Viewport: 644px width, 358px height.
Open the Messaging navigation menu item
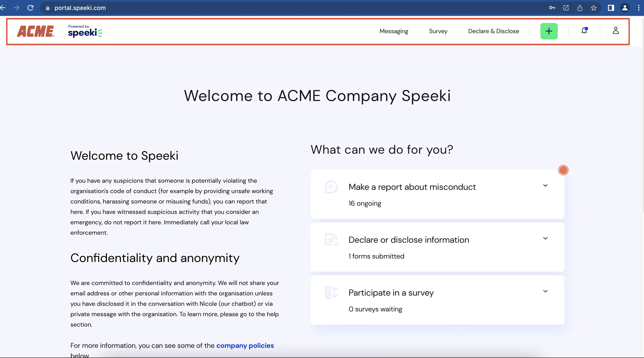[x=394, y=31]
